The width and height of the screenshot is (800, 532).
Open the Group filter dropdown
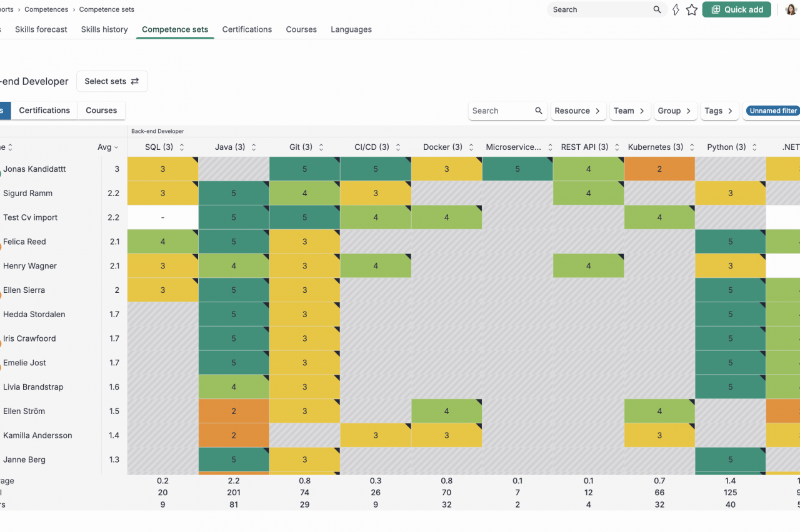[675, 111]
